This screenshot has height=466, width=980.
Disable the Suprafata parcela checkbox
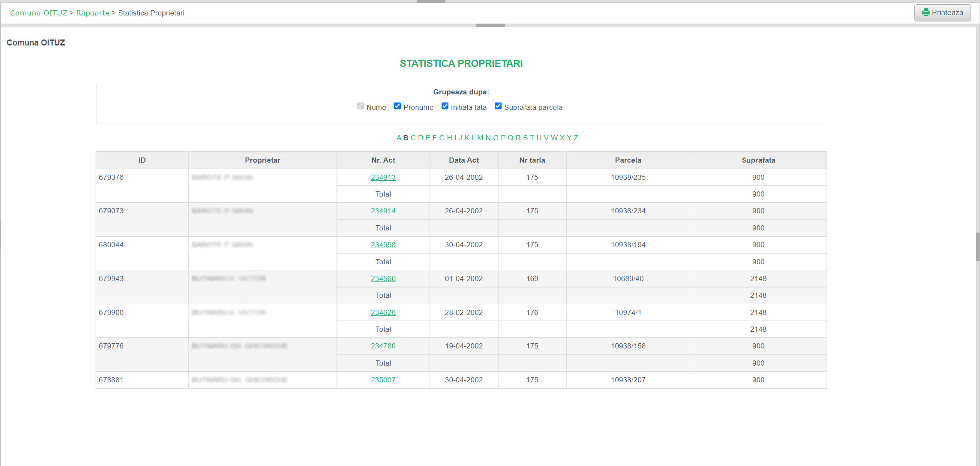[498, 106]
